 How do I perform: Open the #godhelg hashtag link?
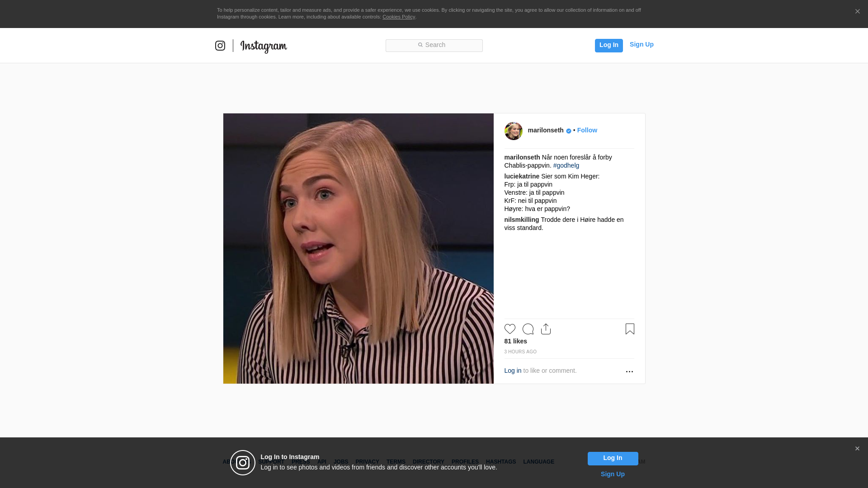(x=566, y=165)
